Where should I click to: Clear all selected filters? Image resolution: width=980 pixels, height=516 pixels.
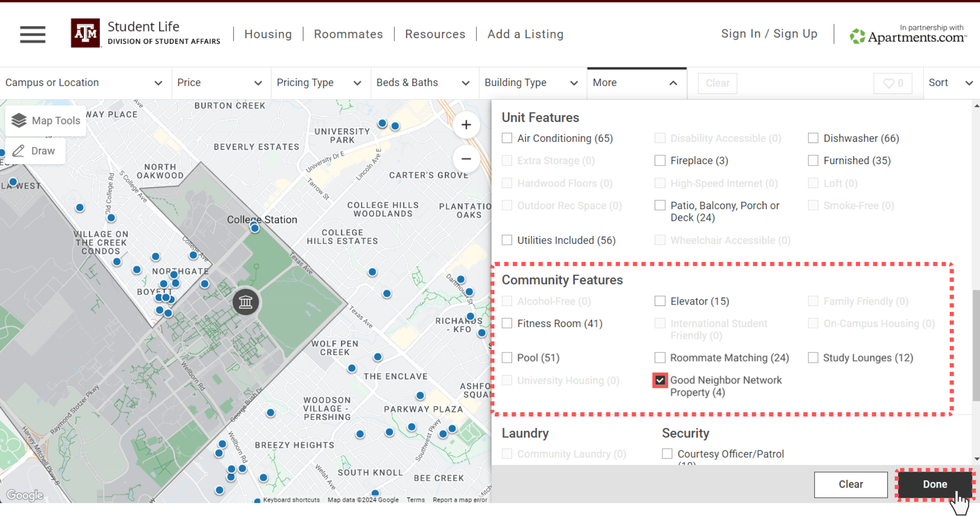(x=851, y=484)
